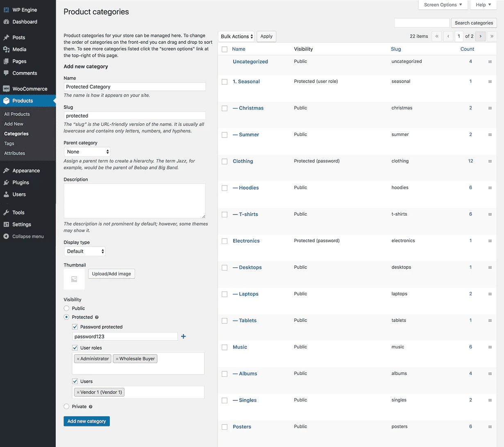The height and width of the screenshot is (447, 504).
Task: Expand the Screen Options panel
Action: point(443,5)
